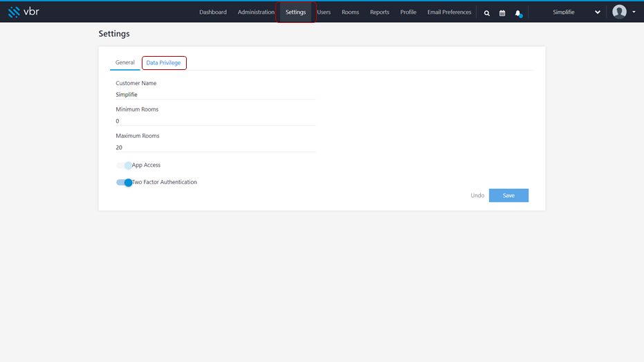Open Administration menu item
644x362 pixels.
tap(256, 12)
